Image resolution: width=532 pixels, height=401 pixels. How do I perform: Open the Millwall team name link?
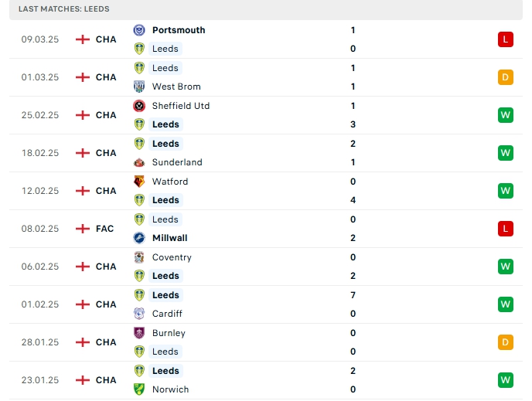coord(169,238)
